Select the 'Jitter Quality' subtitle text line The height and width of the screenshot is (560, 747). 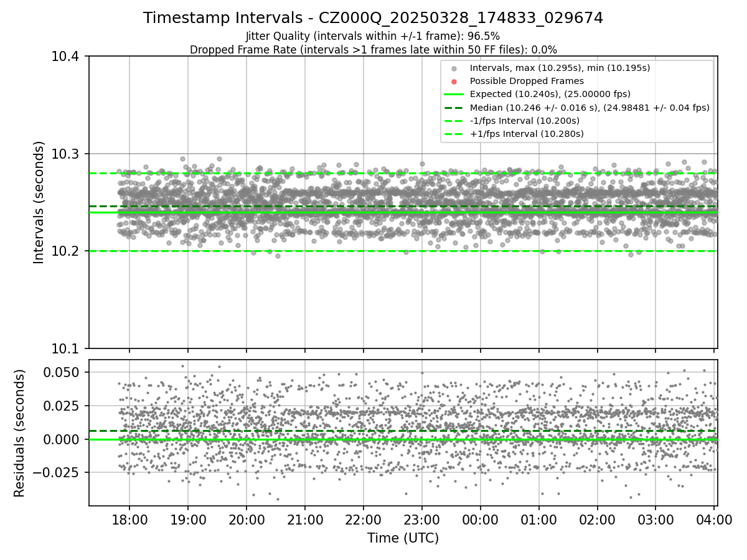373,36
